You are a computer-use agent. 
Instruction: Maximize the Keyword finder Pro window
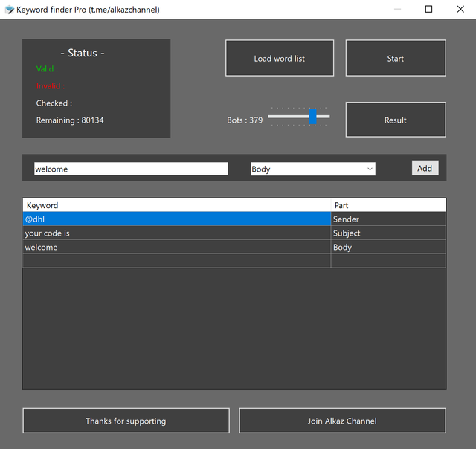click(428, 10)
